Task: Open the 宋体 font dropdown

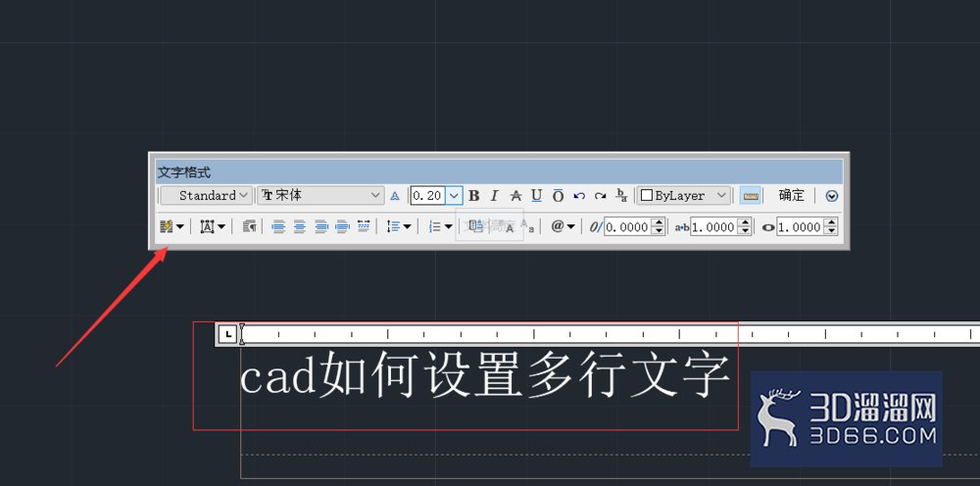Action: [320, 196]
